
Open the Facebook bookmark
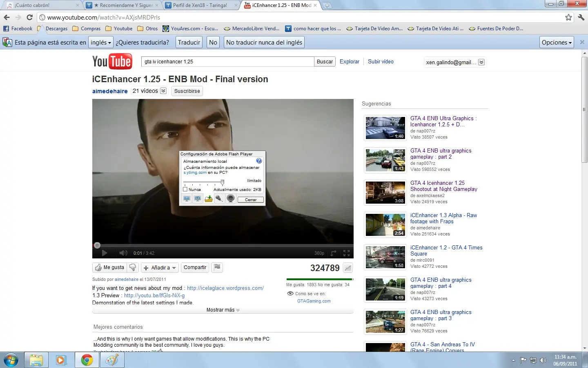click(18, 29)
